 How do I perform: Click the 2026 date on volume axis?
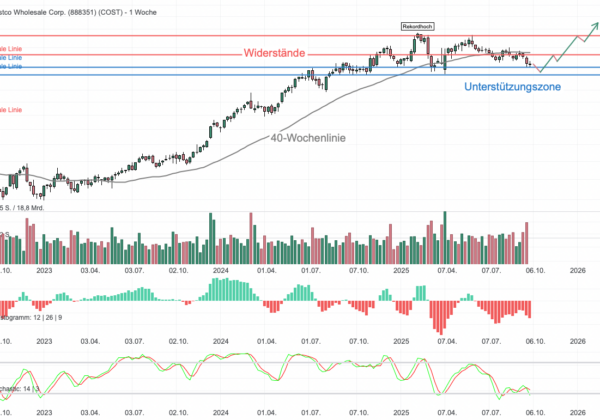(x=578, y=269)
